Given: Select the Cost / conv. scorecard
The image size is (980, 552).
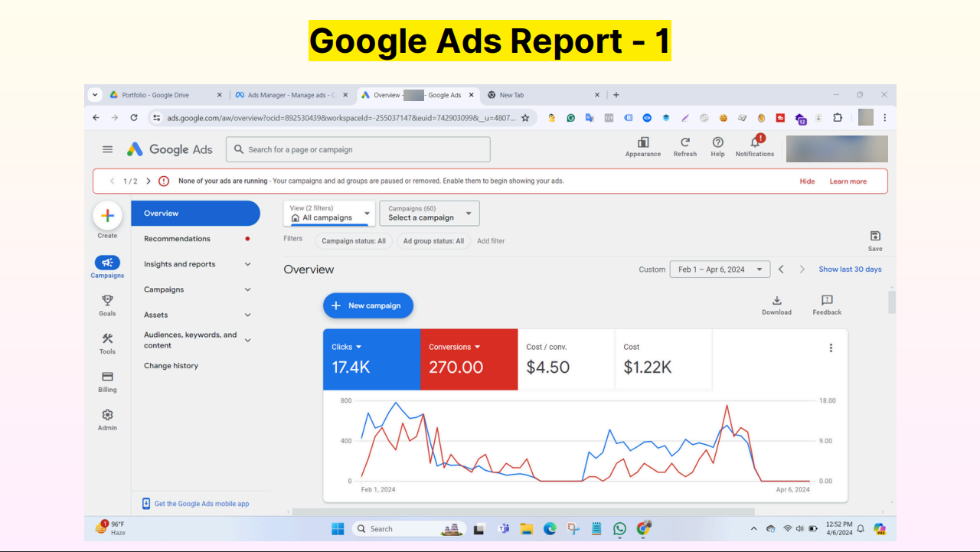Looking at the screenshot, I should click(566, 359).
